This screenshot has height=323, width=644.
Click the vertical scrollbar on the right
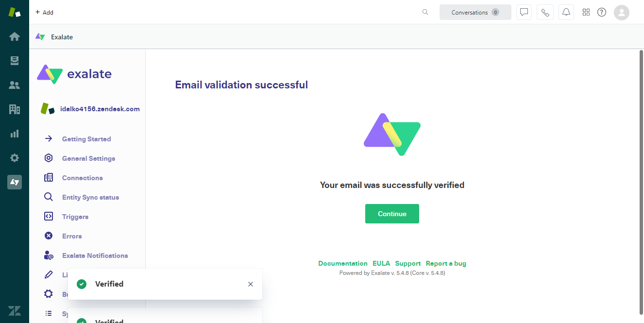pos(642,182)
